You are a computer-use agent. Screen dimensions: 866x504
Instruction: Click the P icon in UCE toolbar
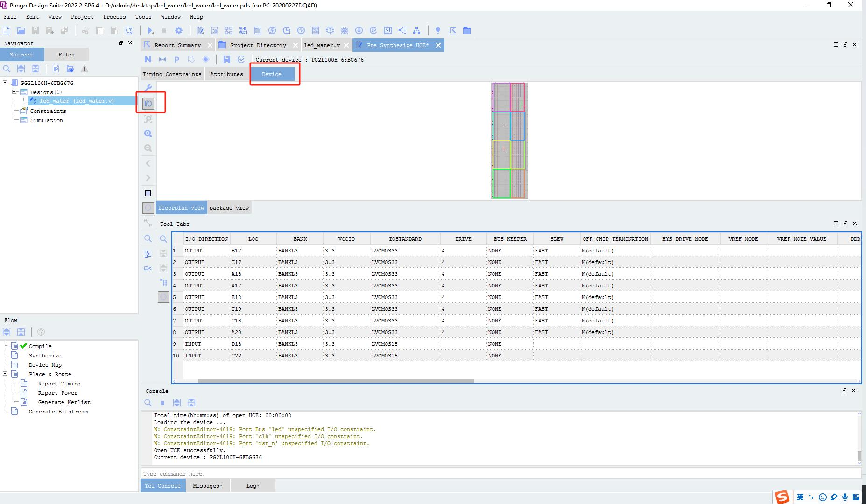pyautogui.click(x=176, y=59)
